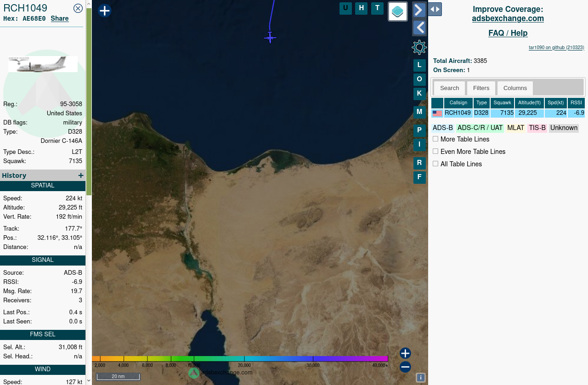Viewport: 588px width, 385px height.
Task: Toggle the H map button
Action: [361, 8]
